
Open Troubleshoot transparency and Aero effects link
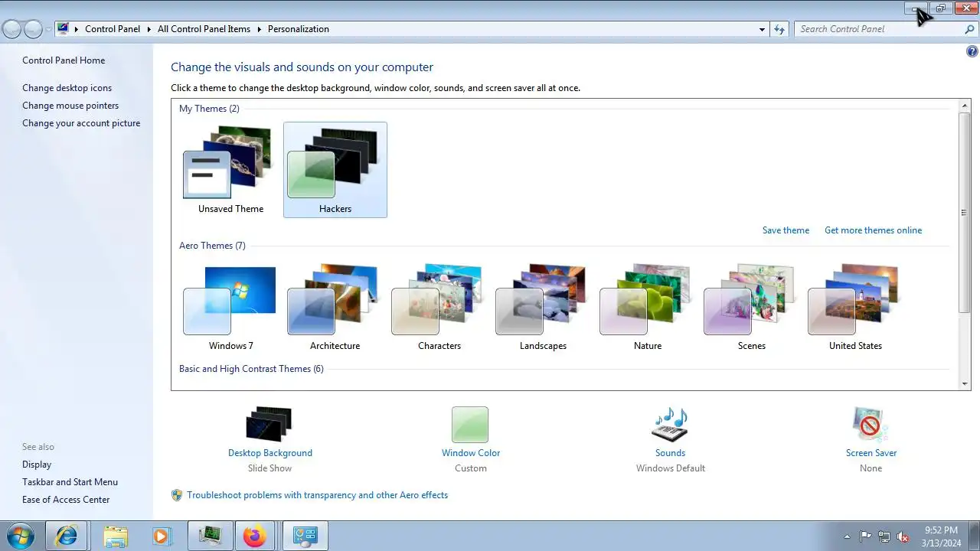pyautogui.click(x=317, y=495)
